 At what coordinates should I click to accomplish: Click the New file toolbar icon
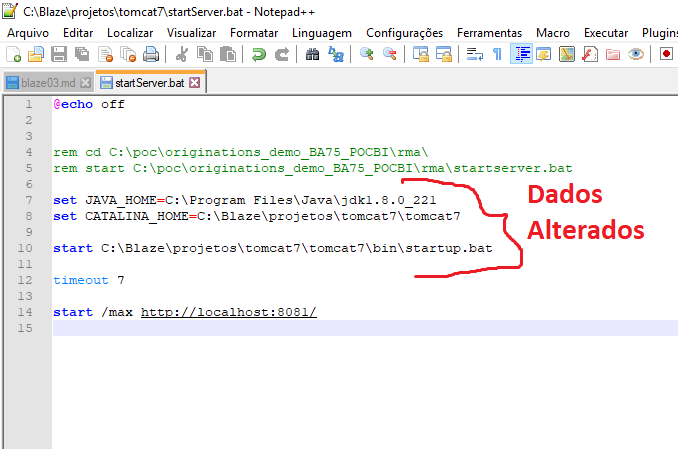pos(13,54)
